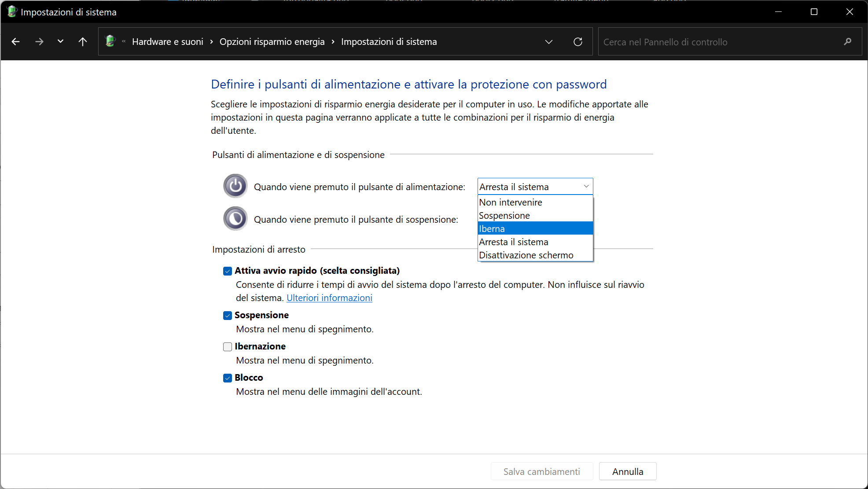Screen dimensions: 868x489
Task: Choose Arresta il sistema in the list
Action: coord(535,242)
